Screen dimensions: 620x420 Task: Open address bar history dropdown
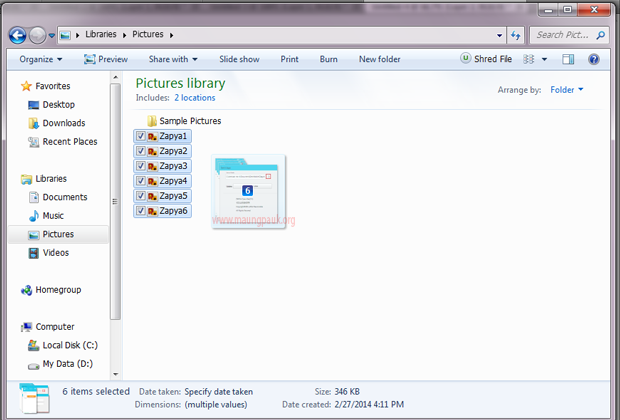pyautogui.click(x=499, y=35)
